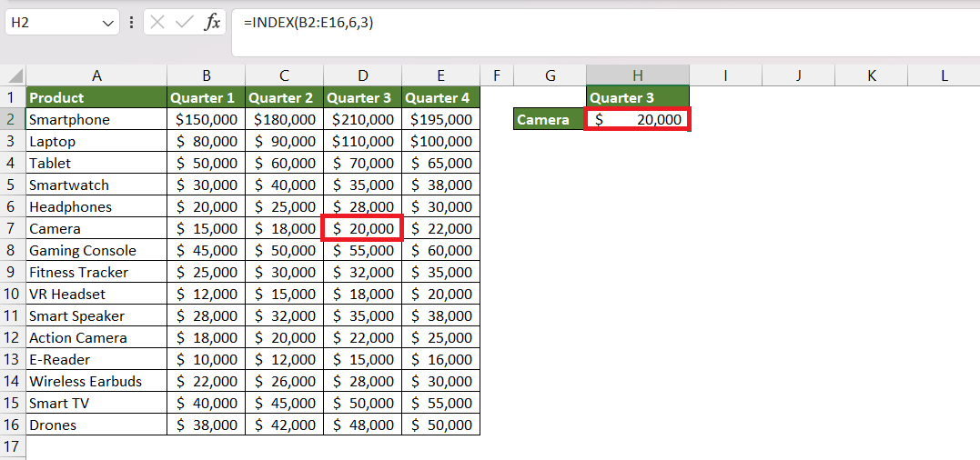
Task: Click the Cancel X icon in formula bar
Action: (157, 23)
